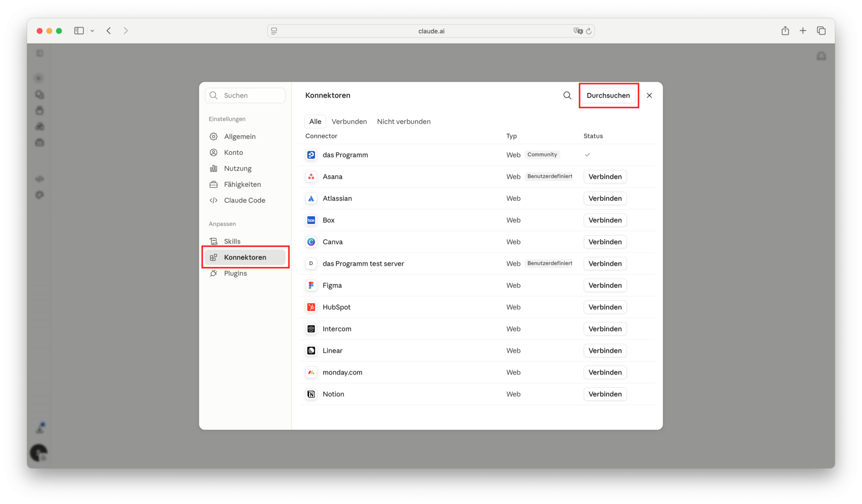Image resolution: width=862 pixels, height=504 pixels.
Task: Click the Intercom logo icon
Action: (311, 329)
